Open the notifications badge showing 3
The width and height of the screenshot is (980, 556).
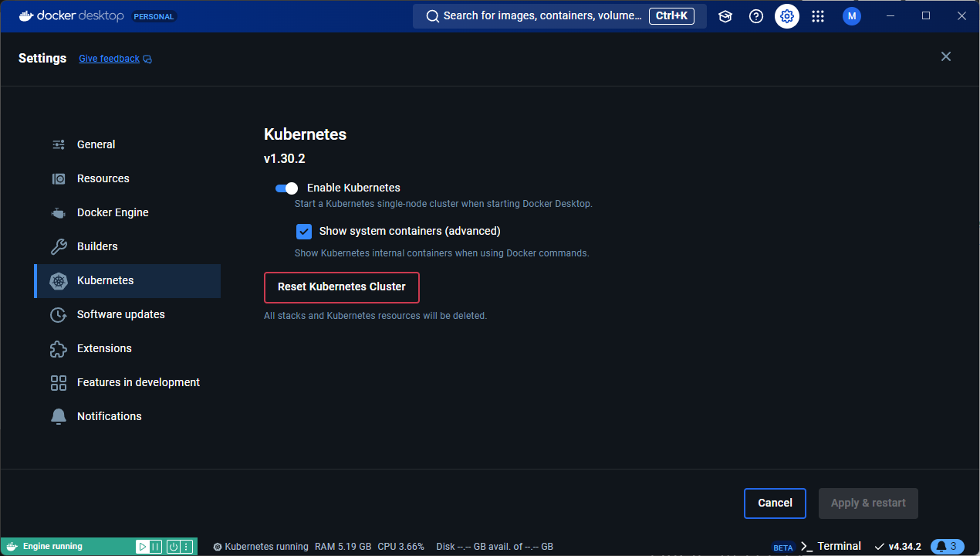(x=948, y=547)
